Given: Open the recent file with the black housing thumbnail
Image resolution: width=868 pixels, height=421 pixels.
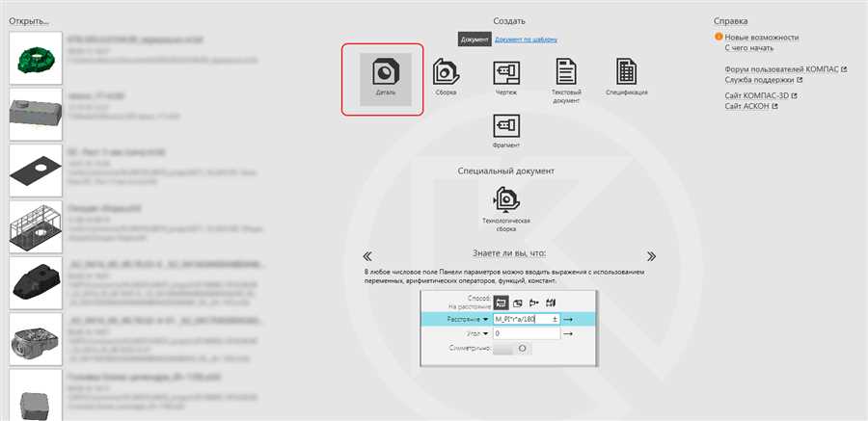Looking at the screenshot, I should [x=36, y=283].
